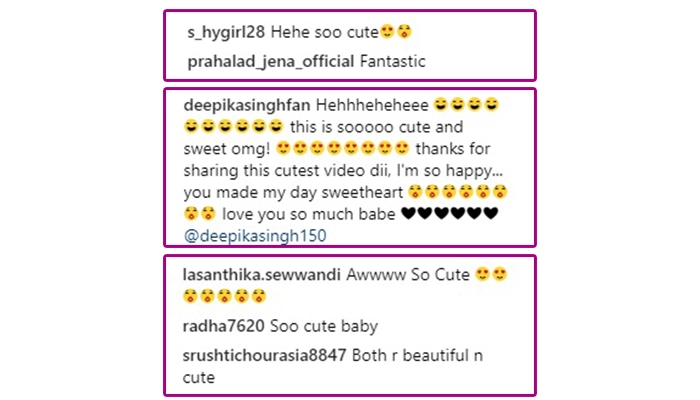Click kissing emoji in s_hygirl28 comment
700x400 pixels.
tap(404, 32)
